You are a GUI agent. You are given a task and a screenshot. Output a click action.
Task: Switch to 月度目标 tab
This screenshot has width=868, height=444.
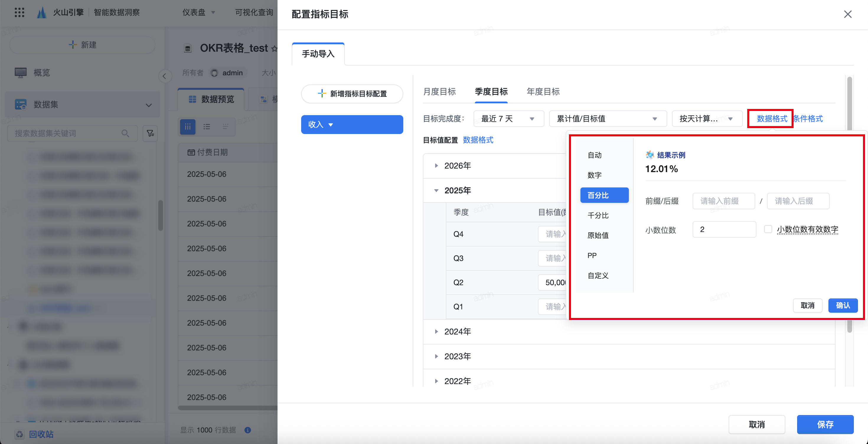pos(439,92)
